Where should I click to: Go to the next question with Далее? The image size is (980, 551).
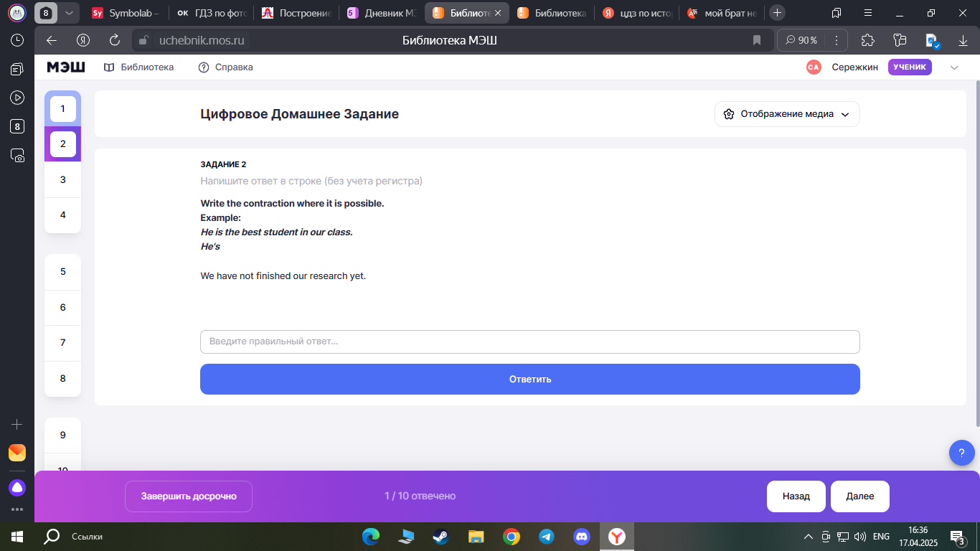[x=859, y=496]
